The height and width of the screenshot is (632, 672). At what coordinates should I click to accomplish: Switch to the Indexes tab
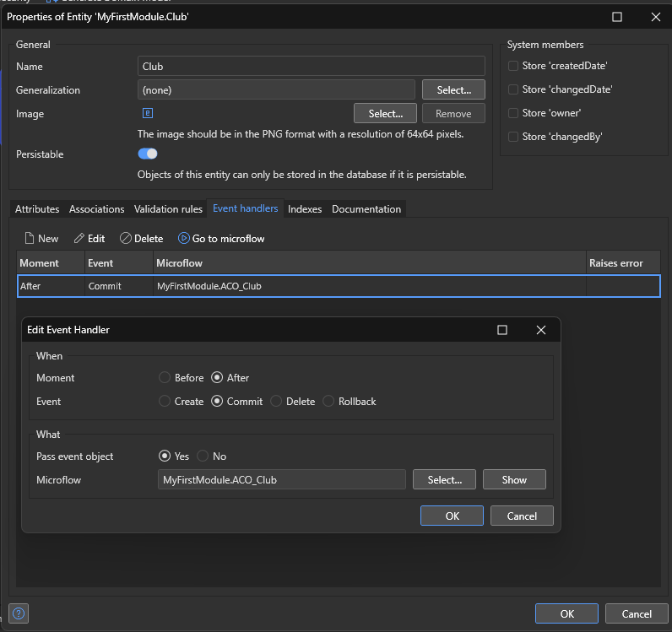[x=305, y=209]
